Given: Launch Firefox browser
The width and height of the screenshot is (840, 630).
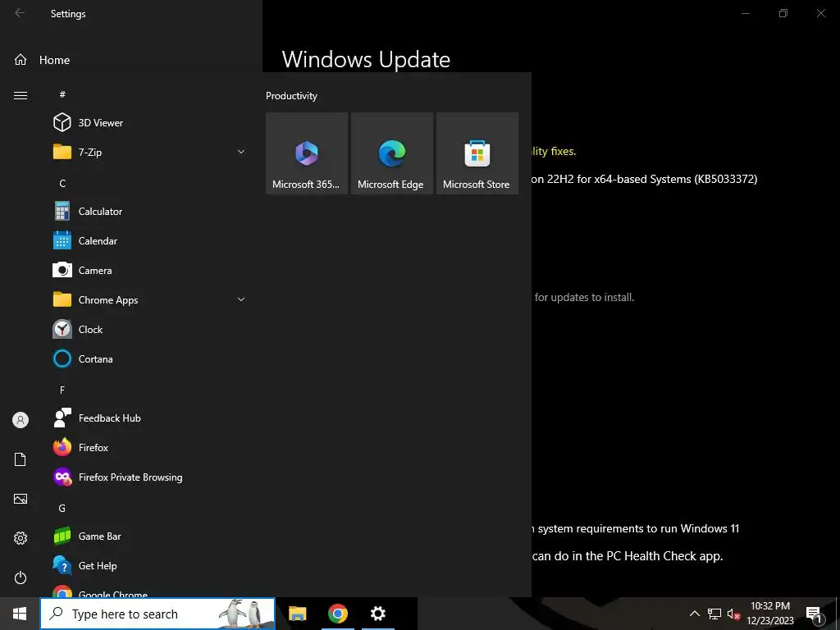Looking at the screenshot, I should (x=150, y=447).
